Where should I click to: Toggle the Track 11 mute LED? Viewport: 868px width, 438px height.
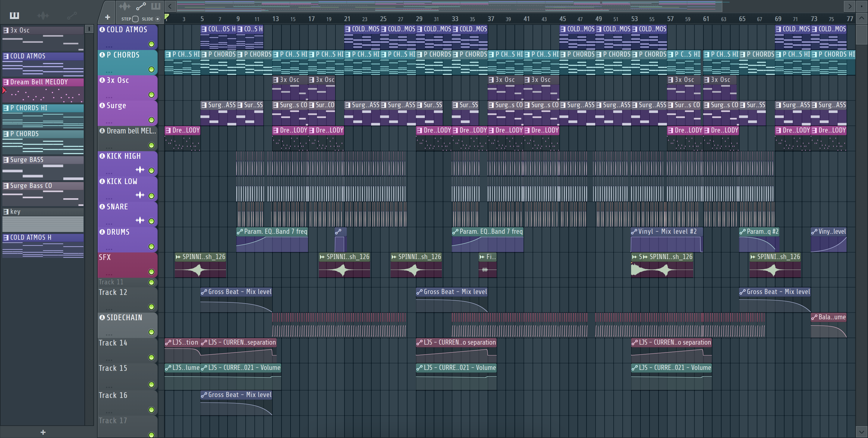[151, 282]
